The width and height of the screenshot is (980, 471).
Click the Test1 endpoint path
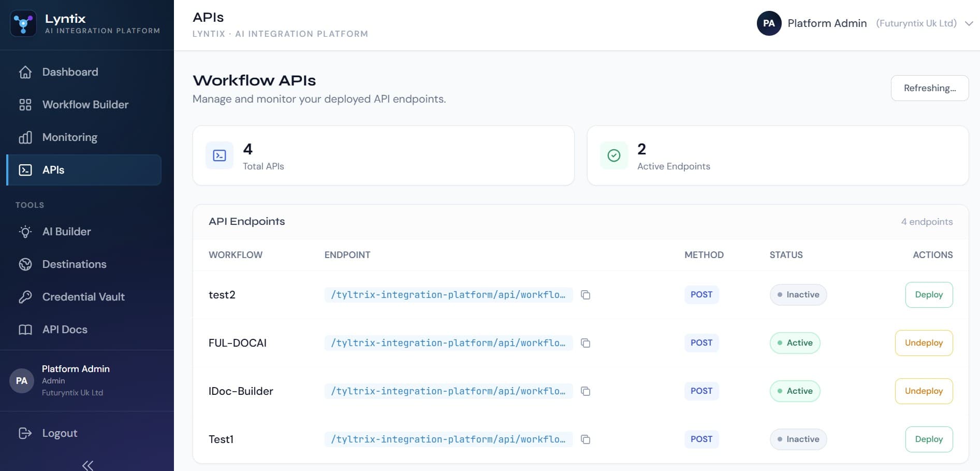click(448, 439)
